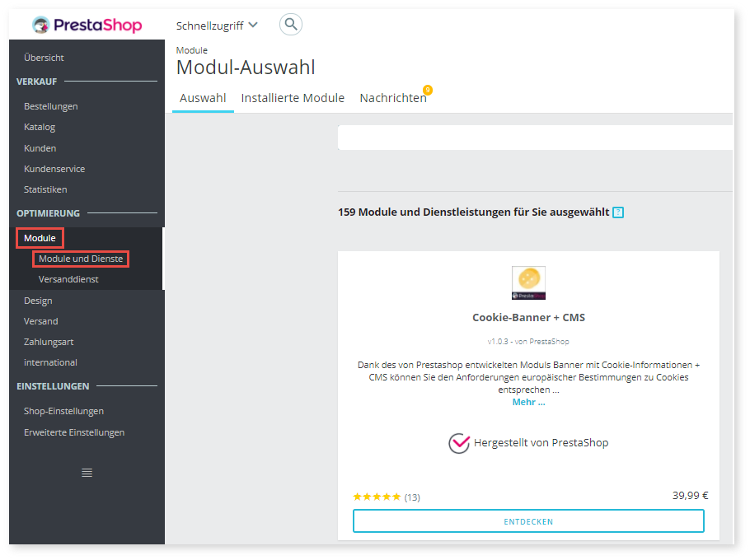Collapse the sidebar using the hamburger icon
Image resolution: width=750 pixels, height=560 pixels.
click(x=86, y=471)
